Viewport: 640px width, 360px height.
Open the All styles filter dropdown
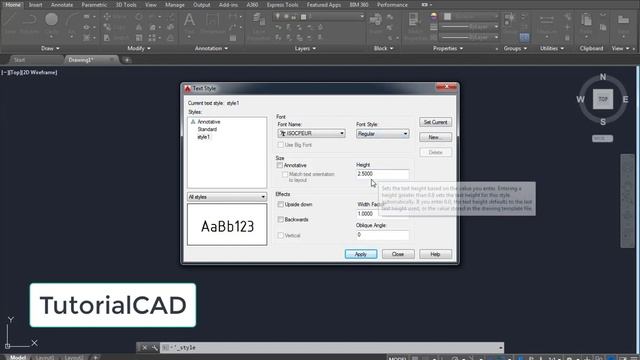click(227, 197)
